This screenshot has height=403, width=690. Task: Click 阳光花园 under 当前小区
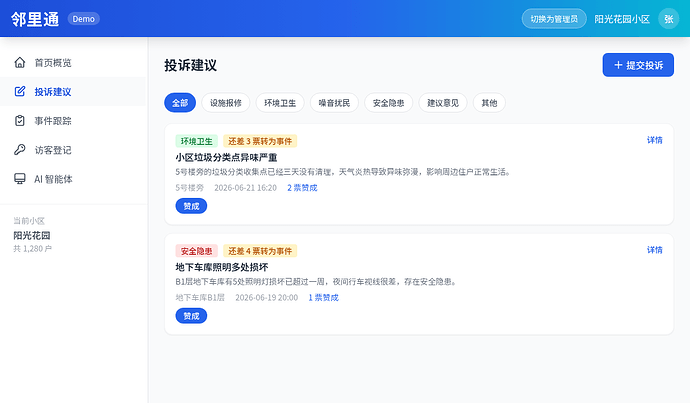(32, 235)
